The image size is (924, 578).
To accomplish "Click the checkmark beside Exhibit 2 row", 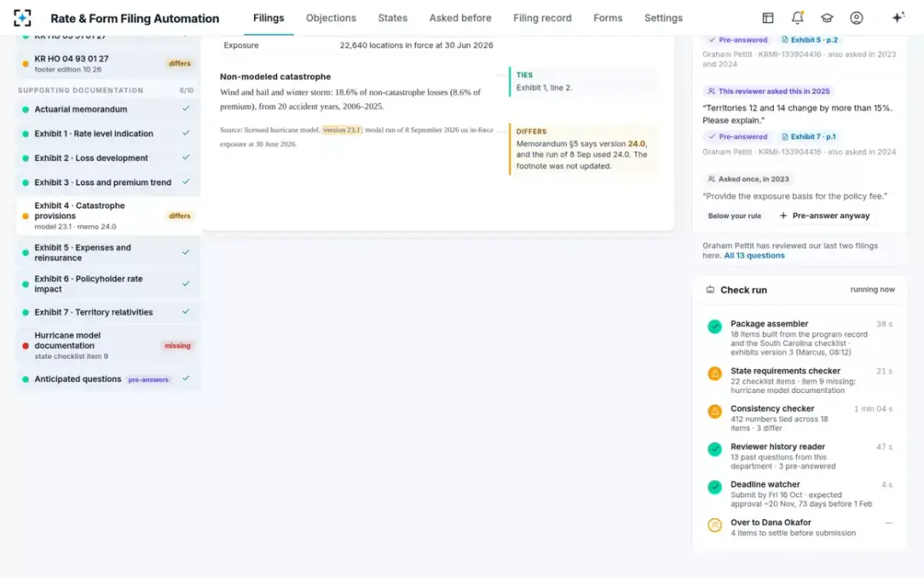I will tap(186, 158).
